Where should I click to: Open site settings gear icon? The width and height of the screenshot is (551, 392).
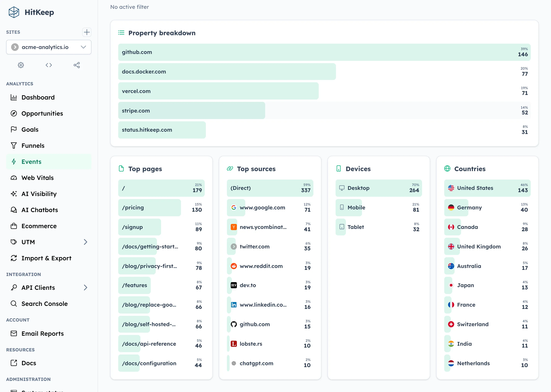tap(21, 65)
